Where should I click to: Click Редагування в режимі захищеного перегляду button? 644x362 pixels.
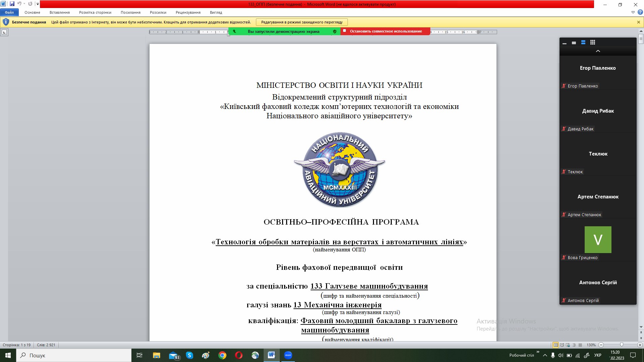coord(302,22)
